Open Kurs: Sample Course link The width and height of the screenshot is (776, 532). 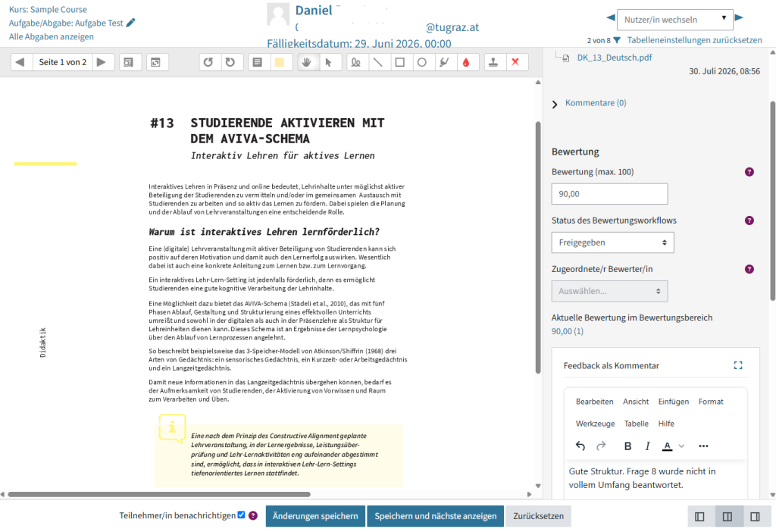(x=48, y=9)
